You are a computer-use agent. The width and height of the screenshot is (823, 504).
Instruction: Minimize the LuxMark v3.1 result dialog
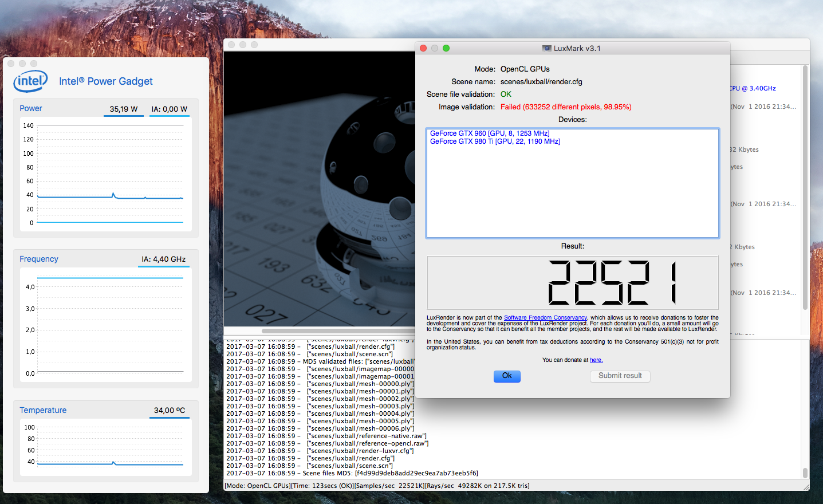click(x=435, y=48)
